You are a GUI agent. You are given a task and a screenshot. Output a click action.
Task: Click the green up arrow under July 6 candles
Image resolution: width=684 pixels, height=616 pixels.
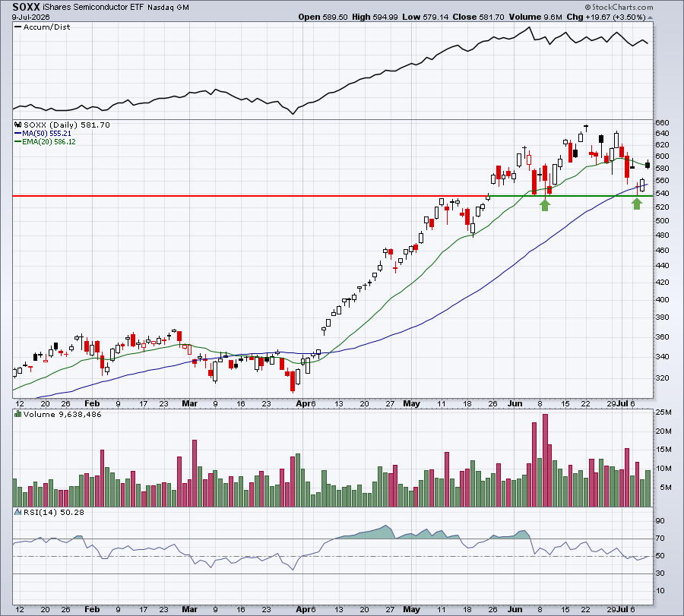click(x=637, y=204)
